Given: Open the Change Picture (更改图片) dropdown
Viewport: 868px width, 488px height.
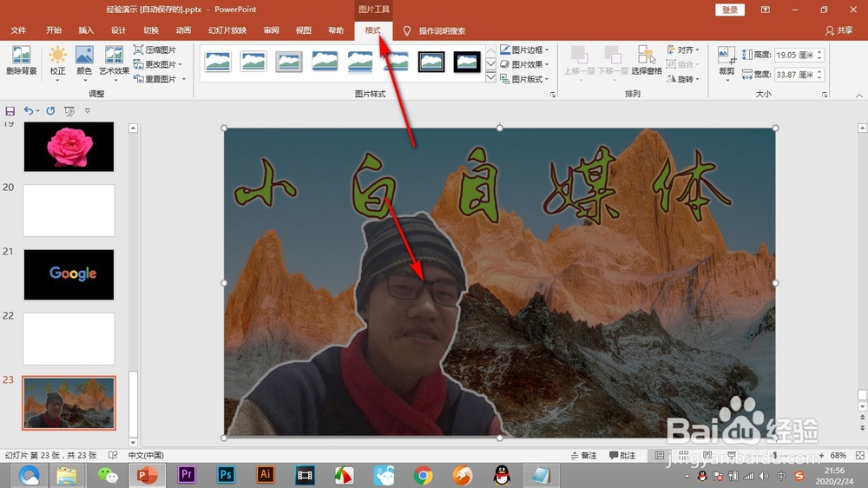Looking at the screenshot, I should point(158,64).
